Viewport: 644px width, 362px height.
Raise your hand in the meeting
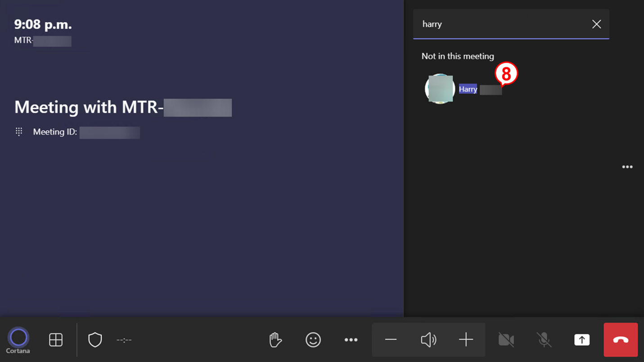pyautogui.click(x=275, y=340)
